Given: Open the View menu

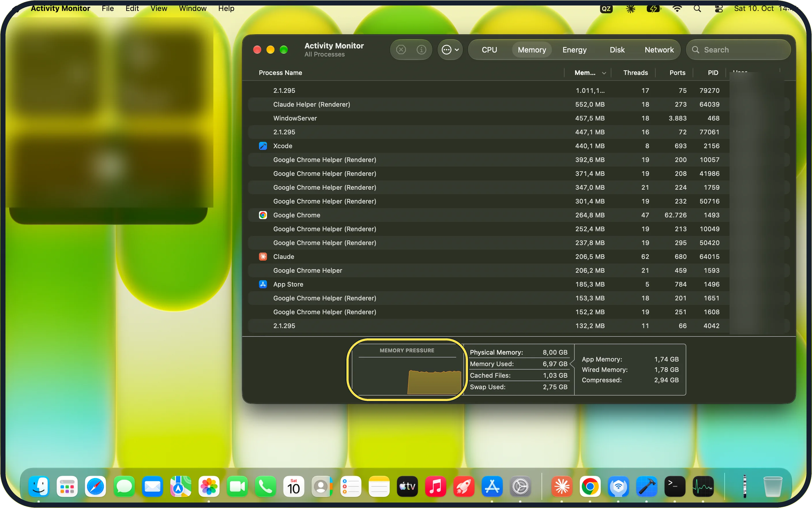Looking at the screenshot, I should (x=159, y=8).
